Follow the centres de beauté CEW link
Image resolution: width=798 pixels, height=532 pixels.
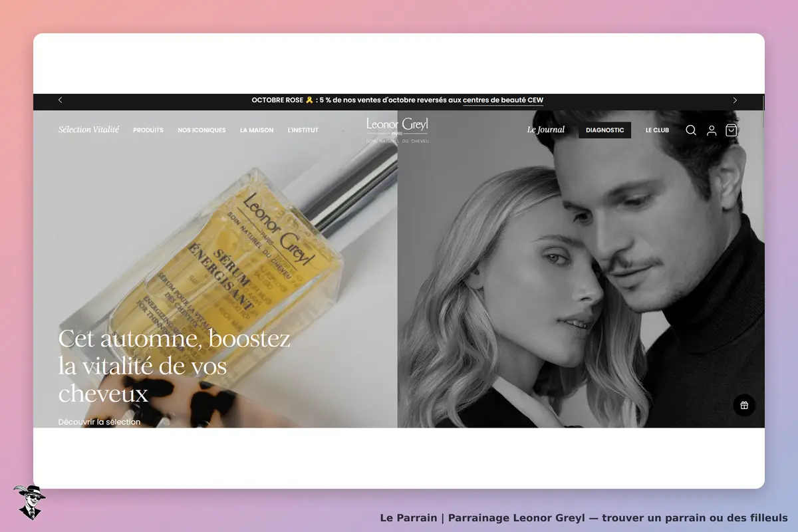pyautogui.click(x=503, y=100)
